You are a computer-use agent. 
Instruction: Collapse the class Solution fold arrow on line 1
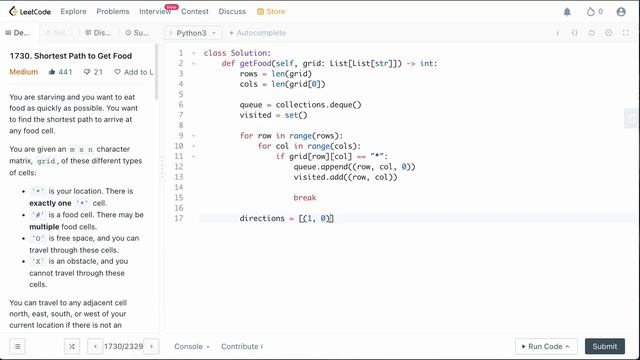pos(193,53)
